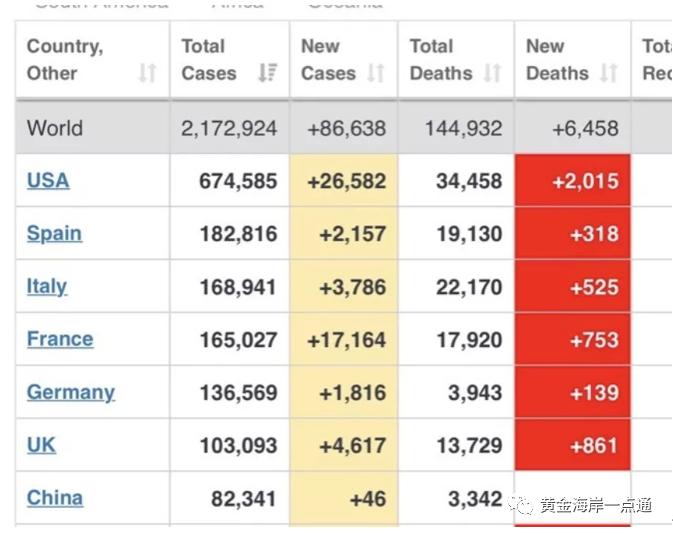673x534 pixels.
Task: Open the USA country link
Action: 48,181
